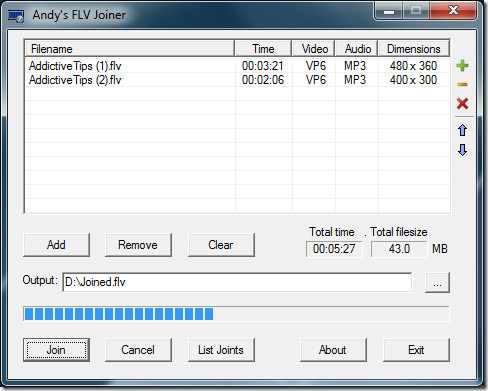Click the 400 x 300 dimensions cell
Image resolution: width=488 pixels, height=391 pixels.
tap(413, 80)
